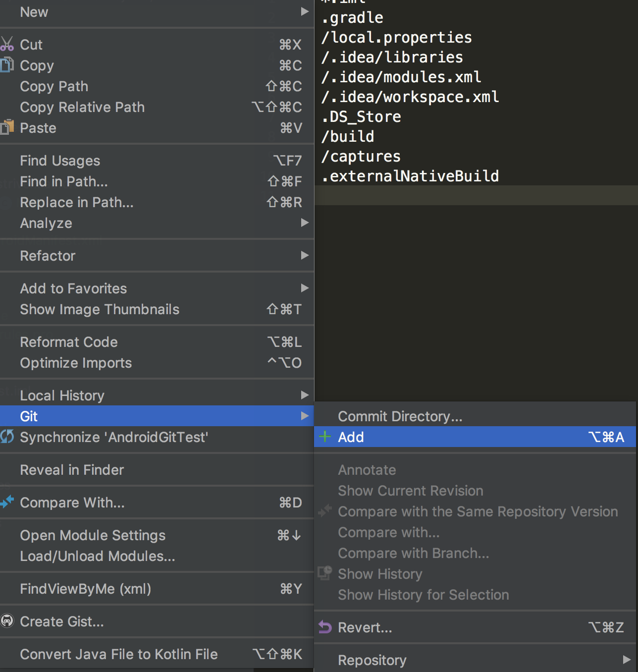This screenshot has width=638, height=672.
Task: Open the Repository submenu arrow
Action: pyautogui.click(x=627, y=660)
